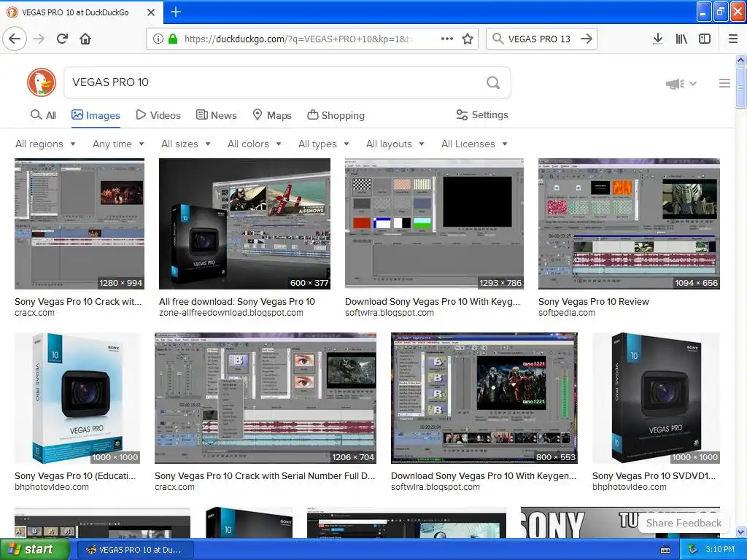Screen dimensions: 747x560
Task: Expand the All Licenses filter
Action: pos(474,144)
